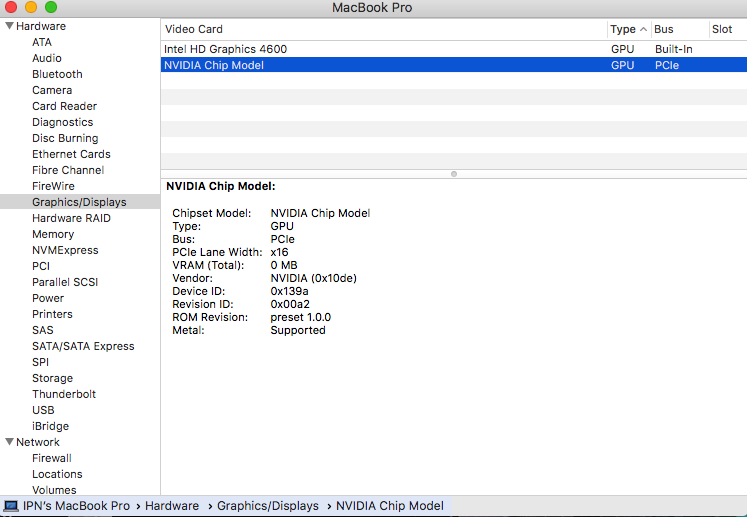
Task: Open the SATA/SATA Express entry
Action: [x=83, y=346]
